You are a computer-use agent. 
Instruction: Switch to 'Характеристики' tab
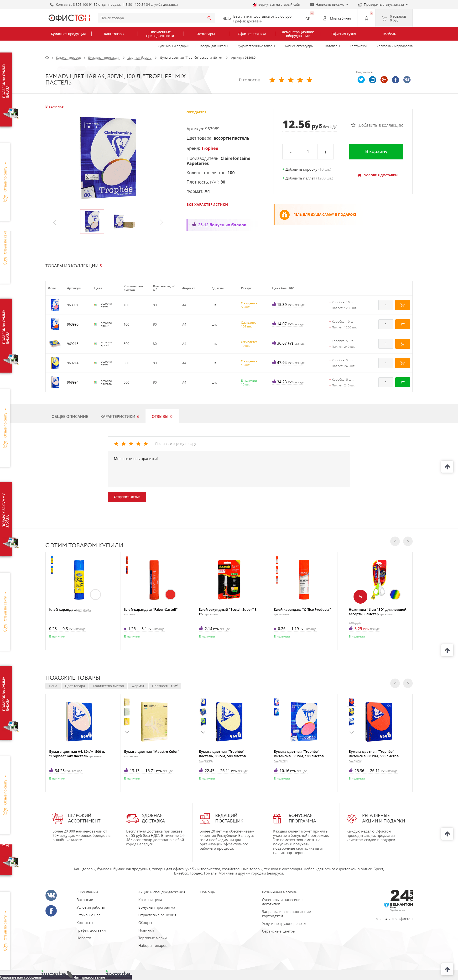pos(120,416)
